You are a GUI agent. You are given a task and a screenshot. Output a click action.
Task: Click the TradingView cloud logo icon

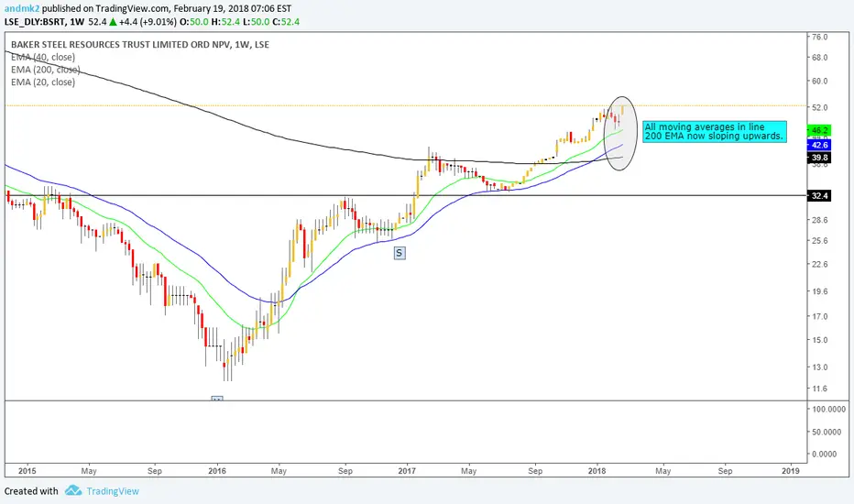point(73,490)
